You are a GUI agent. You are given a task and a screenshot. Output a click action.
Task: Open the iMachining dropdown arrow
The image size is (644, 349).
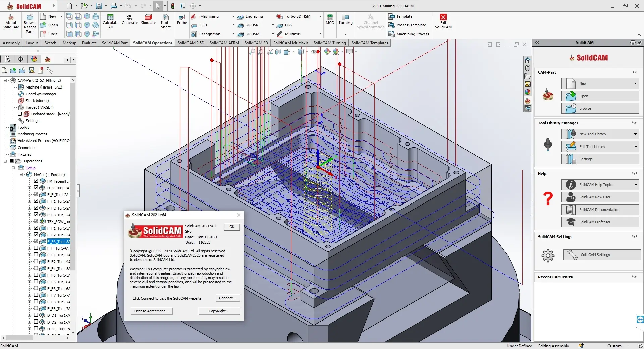(233, 16)
